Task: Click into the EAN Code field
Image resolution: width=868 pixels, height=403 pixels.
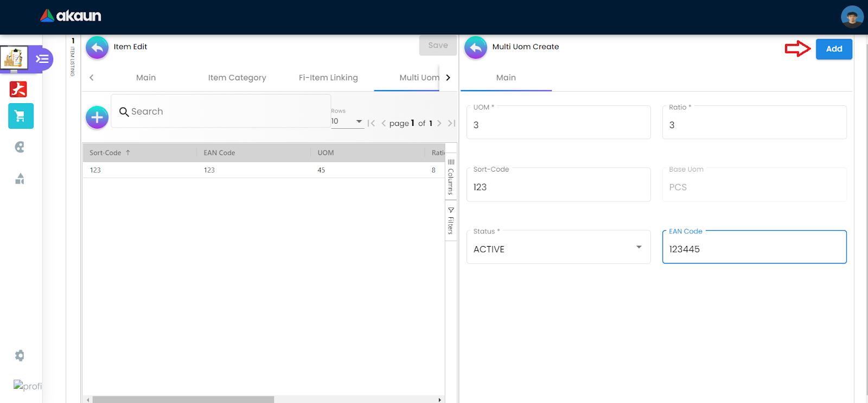Action: tap(754, 249)
